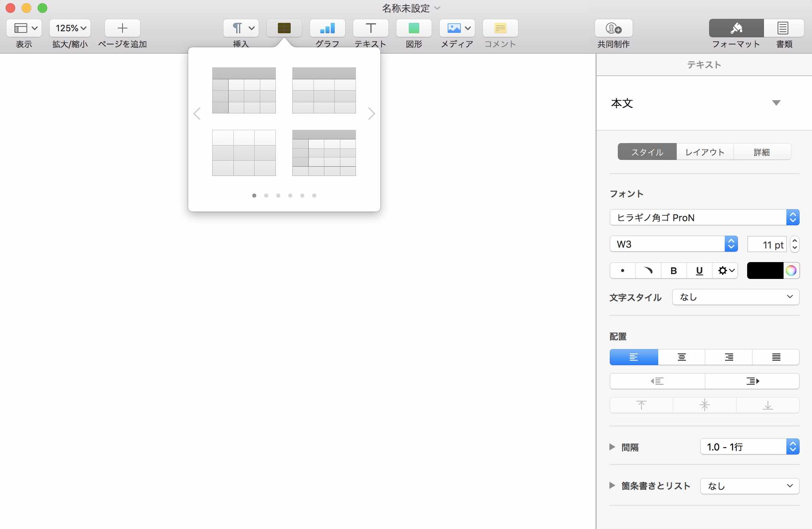
Task: Toggle underline text formatting
Action: pyautogui.click(x=699, y=271)
